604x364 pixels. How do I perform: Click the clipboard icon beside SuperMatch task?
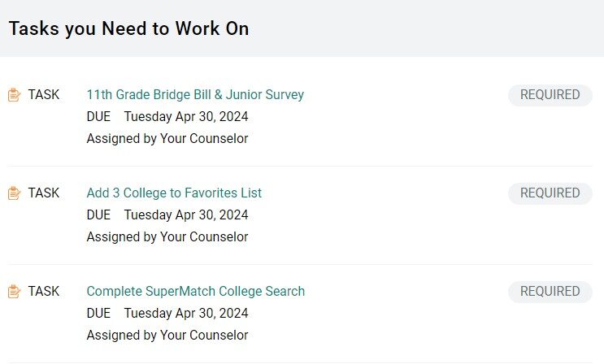point(15,291)
